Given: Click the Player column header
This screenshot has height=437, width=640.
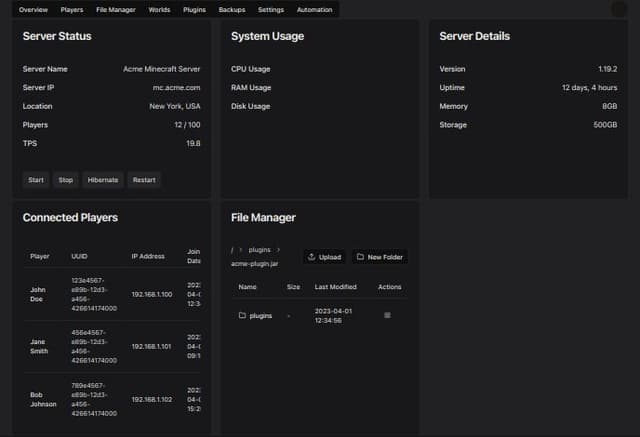Looking at the screenshot, I should pyautogui.click(x=40, y=256).
